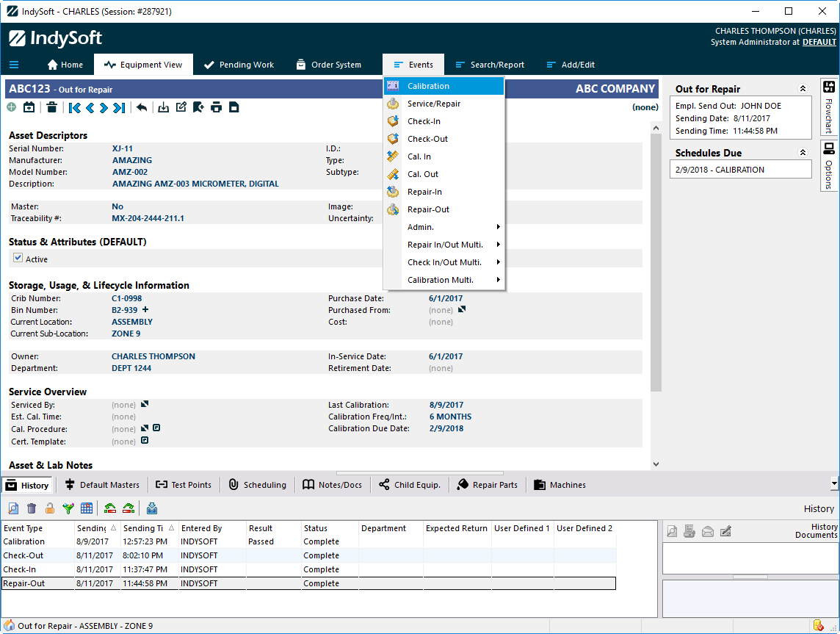Viewport: 840px width, 634px height.
Task: Select Check-Out from the Events menu
Action: [x=427, y=139]
